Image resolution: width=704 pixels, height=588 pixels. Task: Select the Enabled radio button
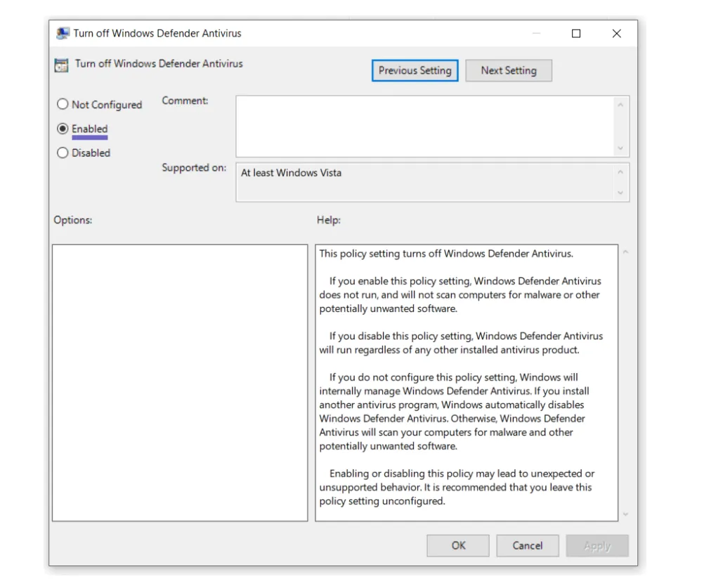click(63, 129)
